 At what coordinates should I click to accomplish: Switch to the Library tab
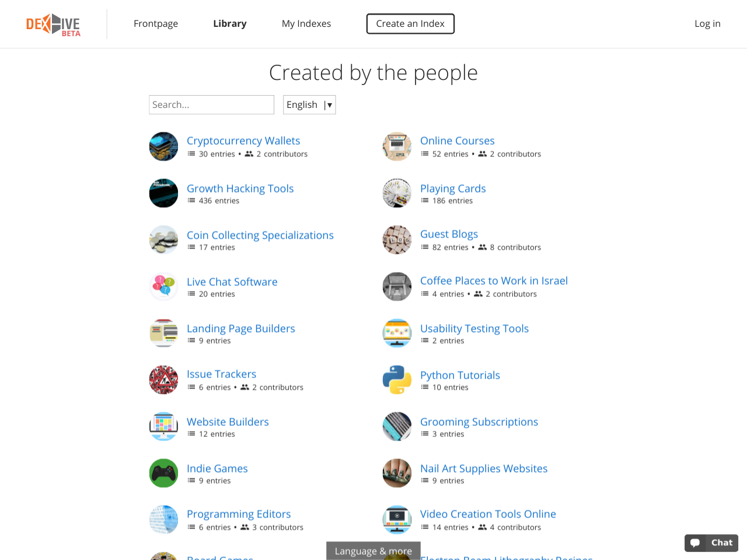(x=229, y=24)
